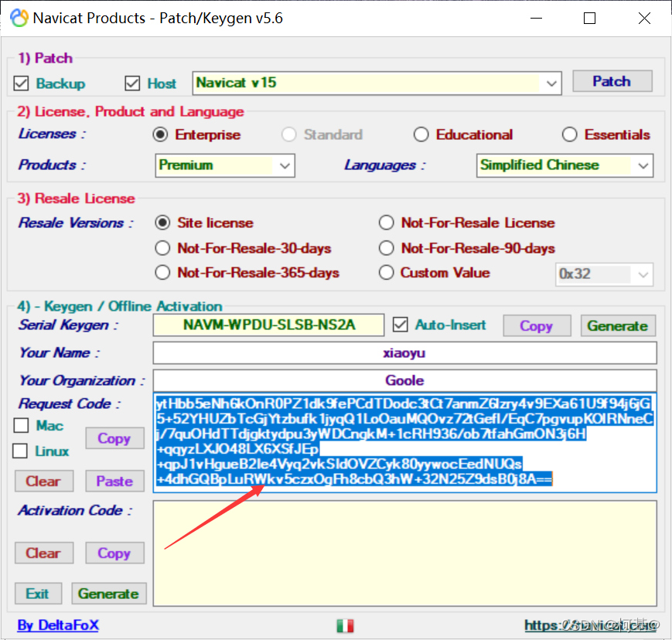Open the https link at bottom right
Image resolution: width=672 pixels, height=640 pixels.
coord(592,625)
